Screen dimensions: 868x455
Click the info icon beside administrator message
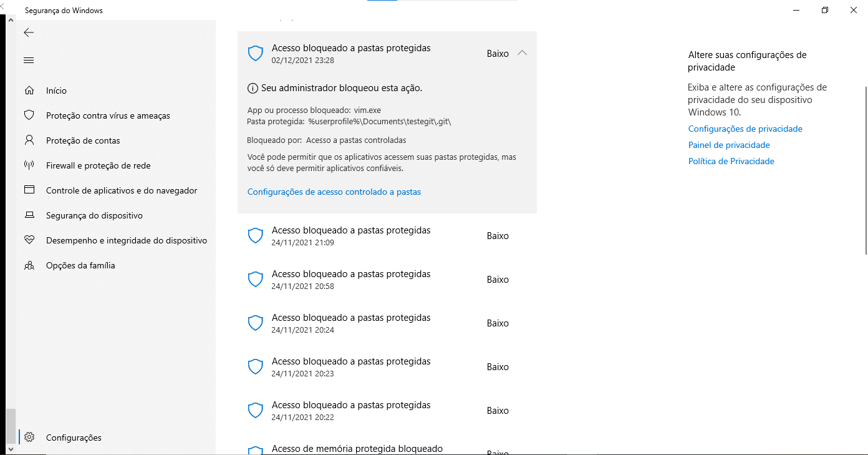(253, 88)
